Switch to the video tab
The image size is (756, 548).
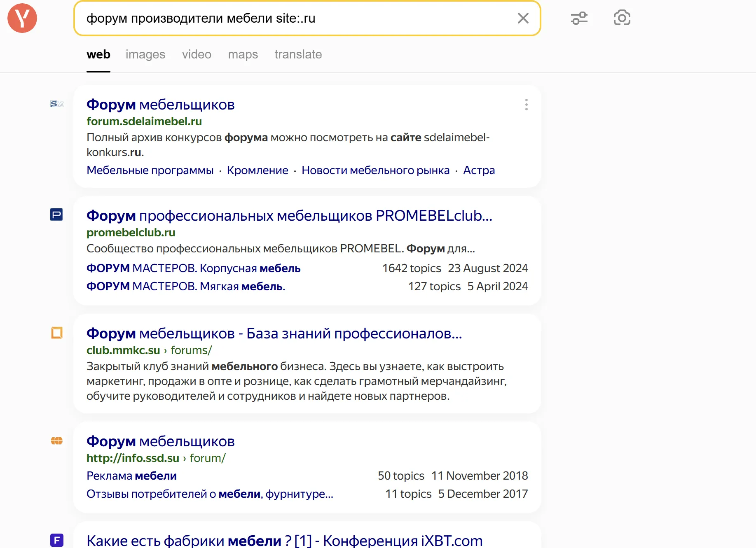click(197, 54)
